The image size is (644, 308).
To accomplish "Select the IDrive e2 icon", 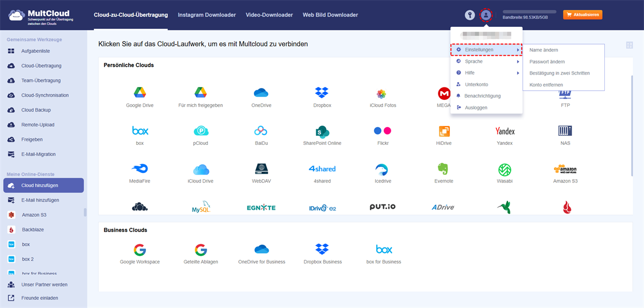I will pyautogui.click(x=322, y=208).
